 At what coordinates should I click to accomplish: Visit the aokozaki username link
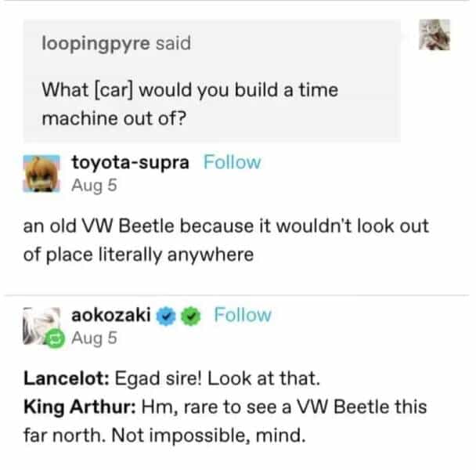point(111,315)
